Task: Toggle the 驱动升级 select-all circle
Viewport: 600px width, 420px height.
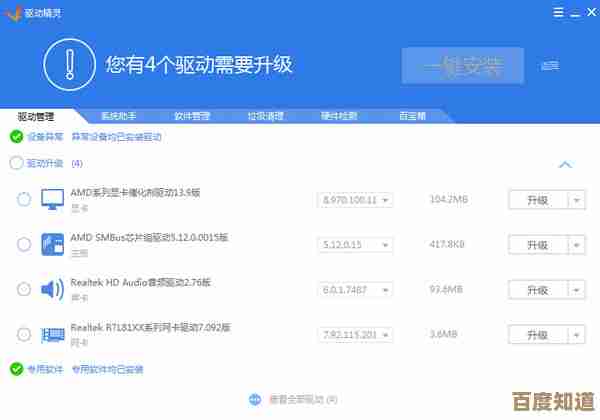Action: click(x=16, y=163)
